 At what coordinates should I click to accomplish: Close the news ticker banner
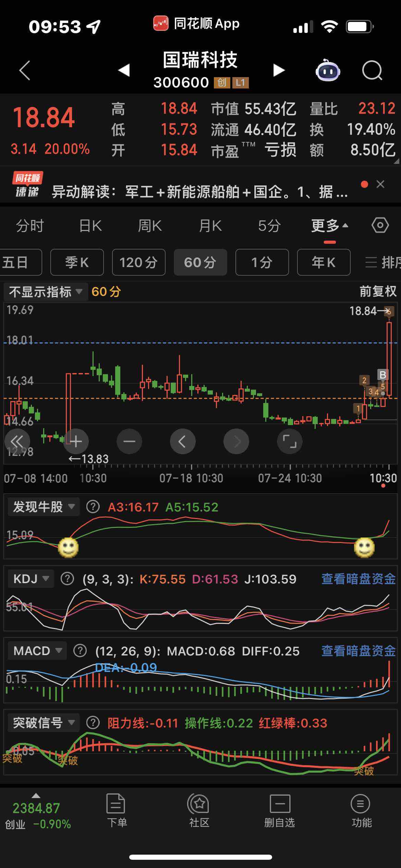coord(380,184)
